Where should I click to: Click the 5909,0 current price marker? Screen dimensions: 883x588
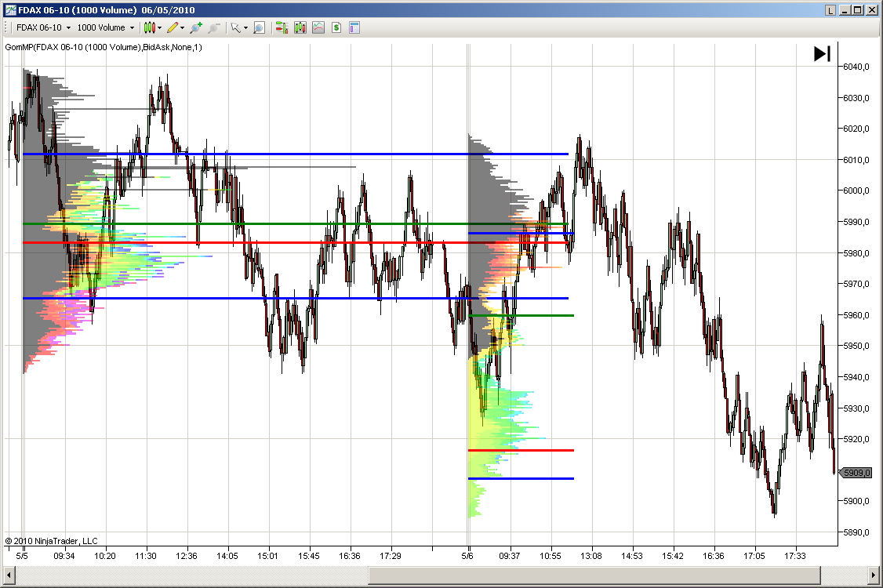click(x=856, y=473)
